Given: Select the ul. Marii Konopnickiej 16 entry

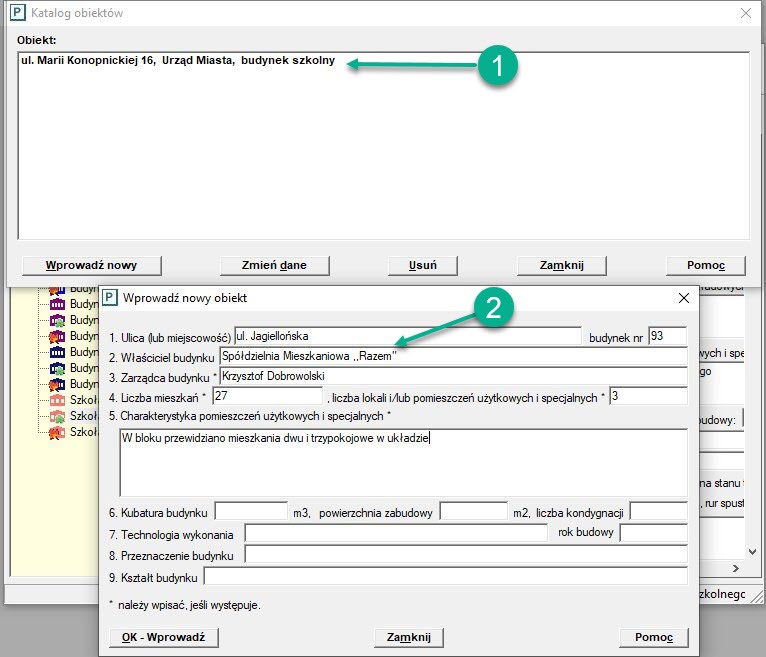Looking at the screenshot, I should click(x=177, y=61).
